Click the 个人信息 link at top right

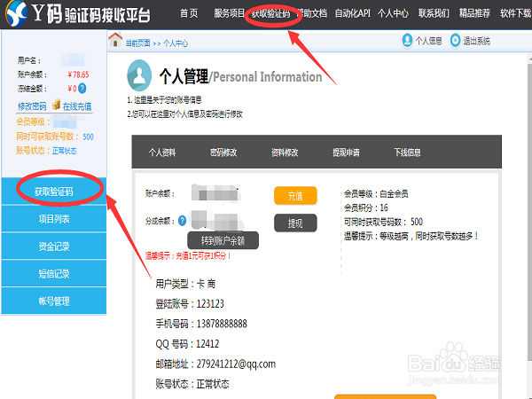pos(429,41)
